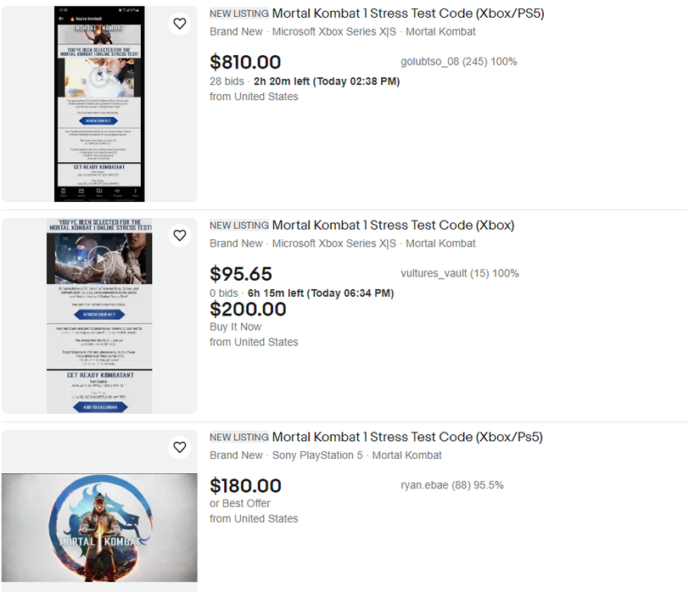Toggle watching on the Xbox/Ps5 bottom listing

click(x=180, y=447)
